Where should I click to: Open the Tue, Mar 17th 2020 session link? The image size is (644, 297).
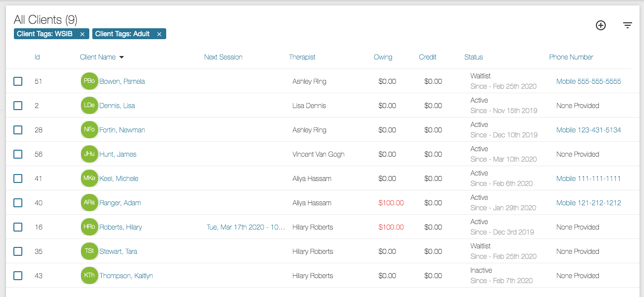coord(246,227)
